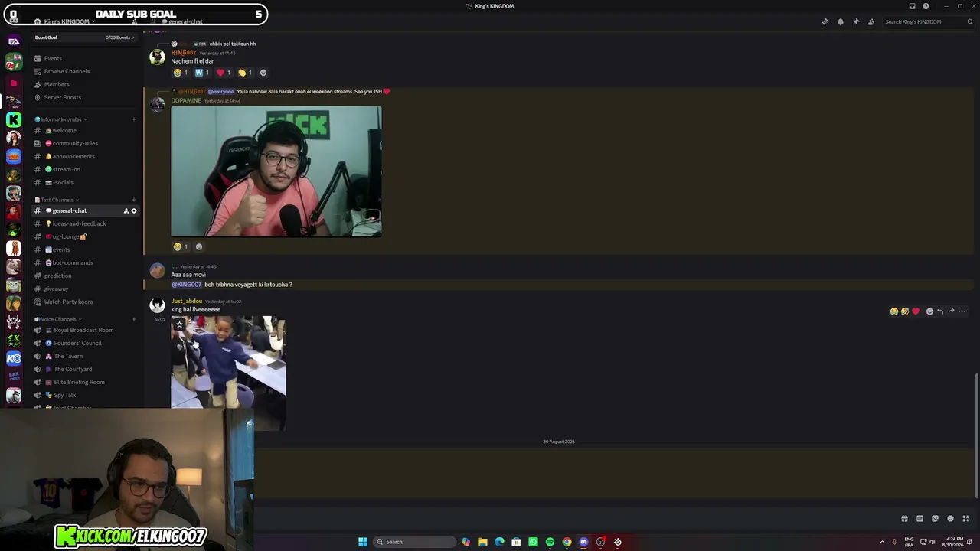Open the apps launcher in message bar
This screenshot has height=551, width=980.
point(965,519)
